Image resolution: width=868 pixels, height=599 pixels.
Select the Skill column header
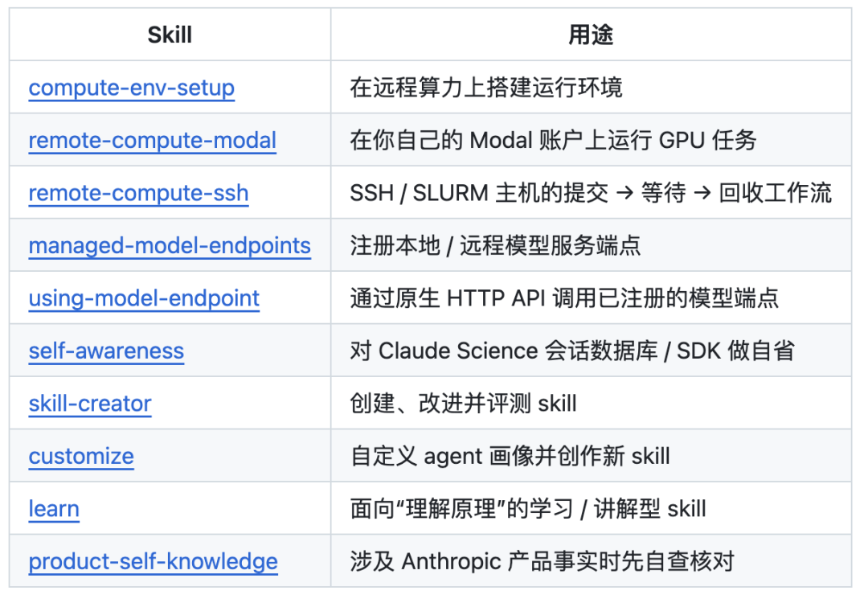(x=170, y=35)
